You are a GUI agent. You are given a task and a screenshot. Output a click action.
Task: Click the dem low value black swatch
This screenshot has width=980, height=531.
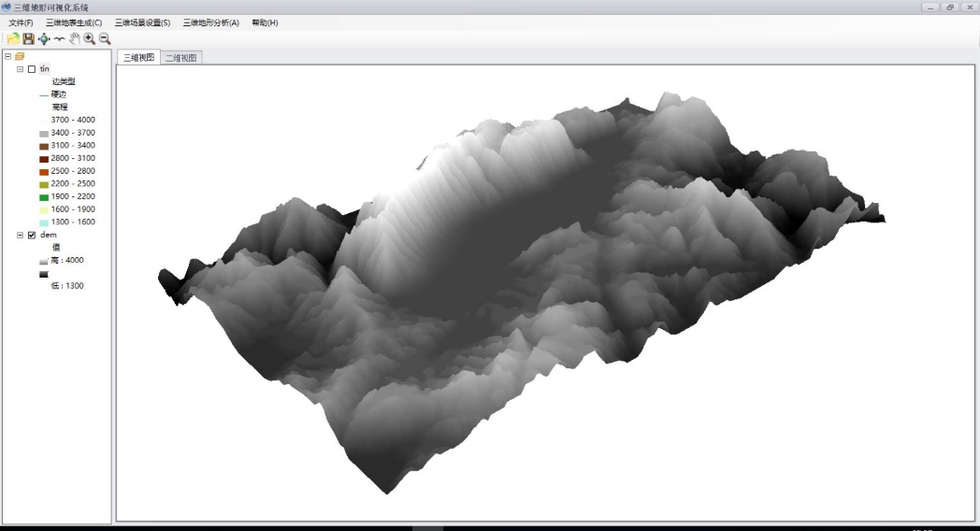pyautogui.click(x=44, y=274)
